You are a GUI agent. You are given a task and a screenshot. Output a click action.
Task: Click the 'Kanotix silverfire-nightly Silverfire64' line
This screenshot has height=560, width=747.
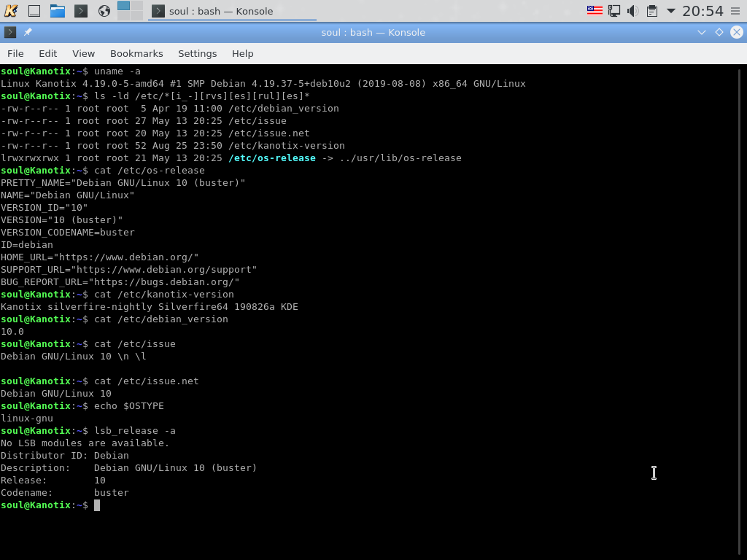pyautogui.click(x=149, y=307)
